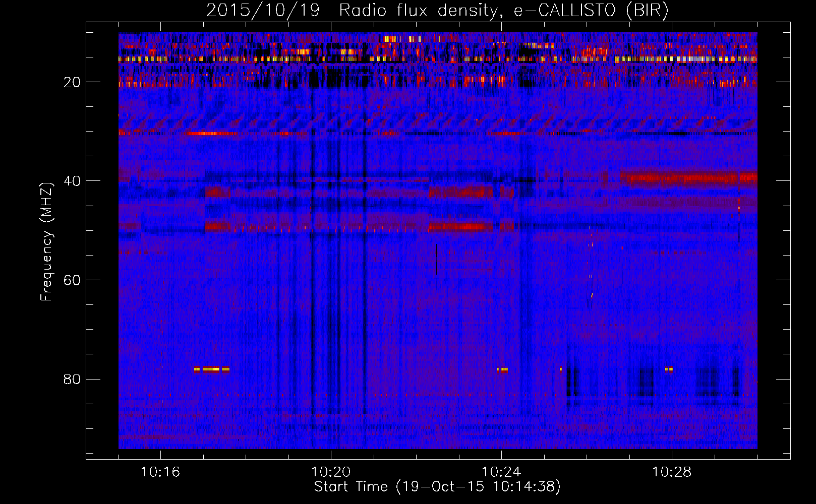Click the "Start Time (19-Oct-15 10:14:38)" axis label
Viewport: 816px width, 504px height.
(437, 487)
